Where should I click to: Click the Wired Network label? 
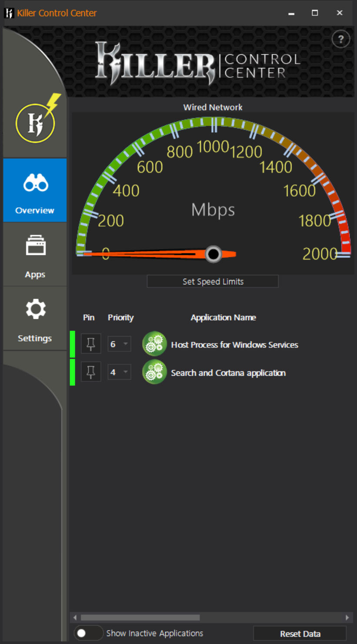pos(213,107)
